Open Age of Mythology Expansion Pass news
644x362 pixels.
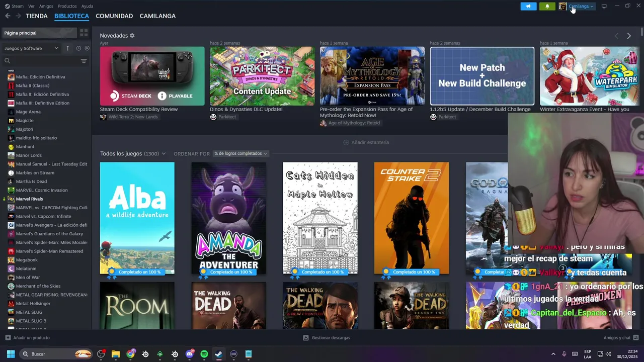pos(372,76)
